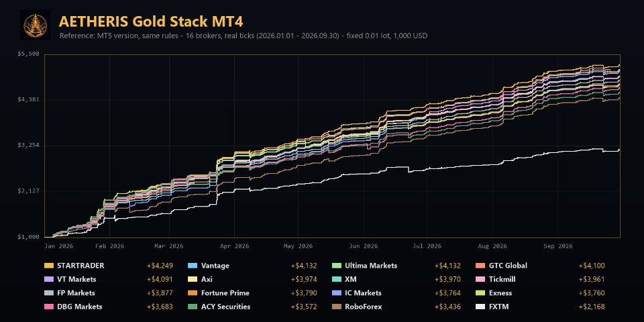
Task: Select the FP Markets legend label
Action: click(x=76, y=293)
